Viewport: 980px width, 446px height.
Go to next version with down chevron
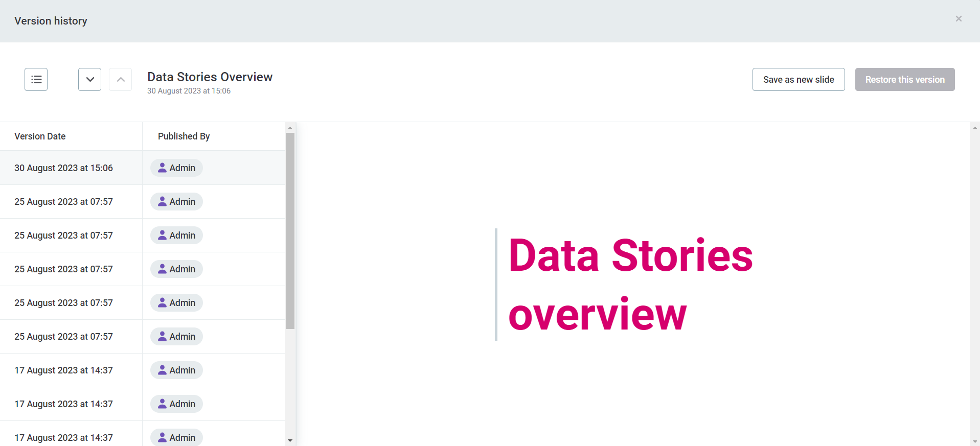click(x=89, y=80)
